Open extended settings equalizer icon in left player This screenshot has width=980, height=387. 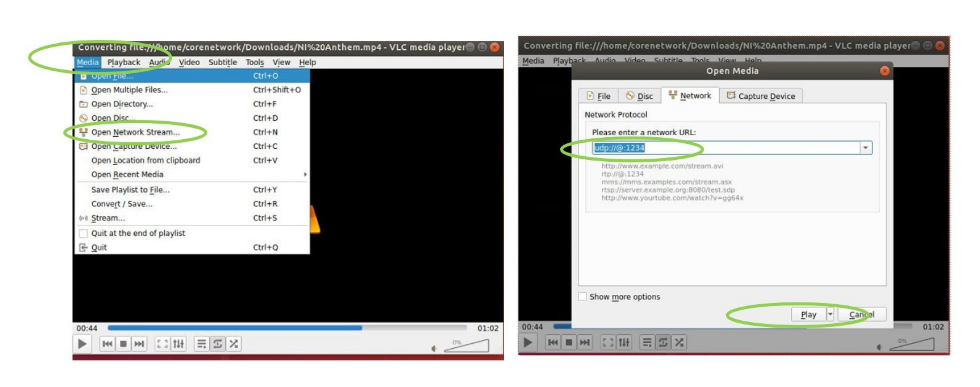click(178, 344)
